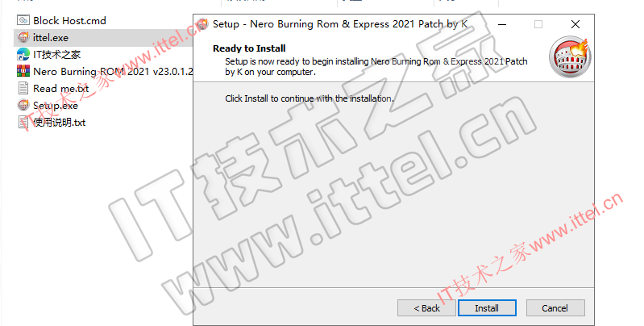This screenshot has width=644, height=326.
Task: Select the Nero Burning ROM 2021 file name
Action: pyautogui.click(x=113, y=72)
